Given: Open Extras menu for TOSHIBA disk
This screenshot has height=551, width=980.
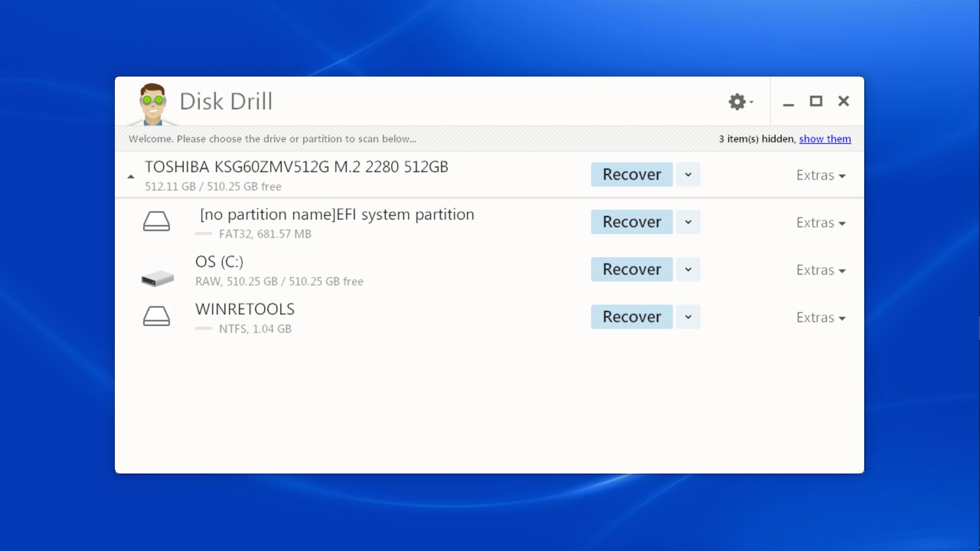Looking at the screenshot, I should [821, 175].
